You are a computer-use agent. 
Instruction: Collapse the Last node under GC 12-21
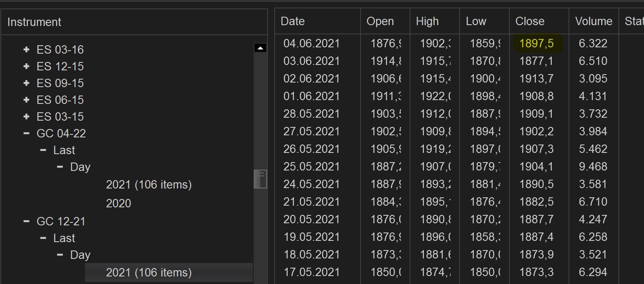tap(43, 238)
